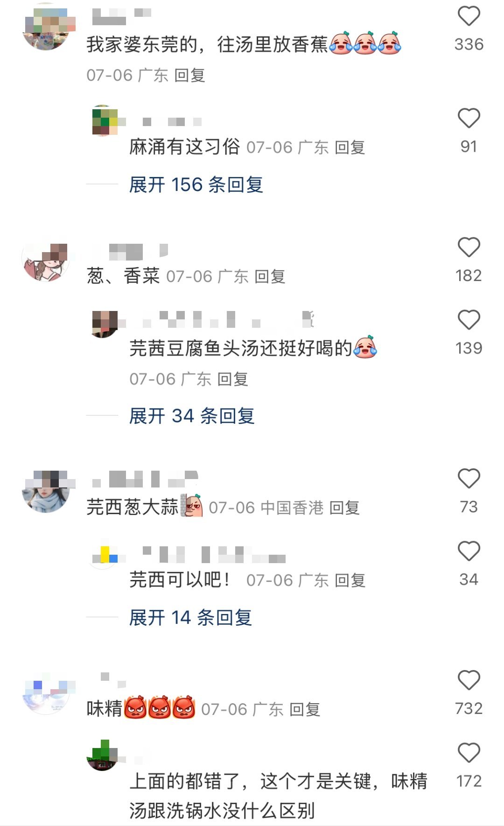This screenshot has height=826, width=504.
Task: Open avatar of the 芫西葱大蒜 commenter
Action: click(x=46, y=489)
